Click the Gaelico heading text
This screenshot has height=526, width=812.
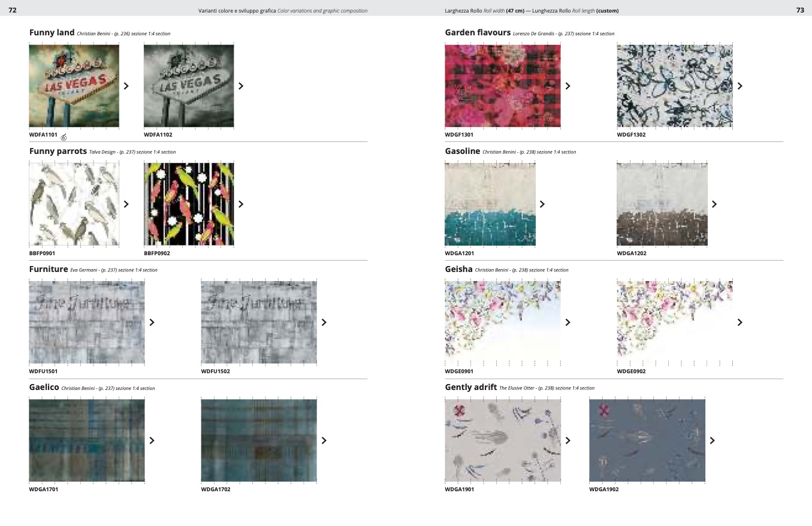click(x=44, y=388)
